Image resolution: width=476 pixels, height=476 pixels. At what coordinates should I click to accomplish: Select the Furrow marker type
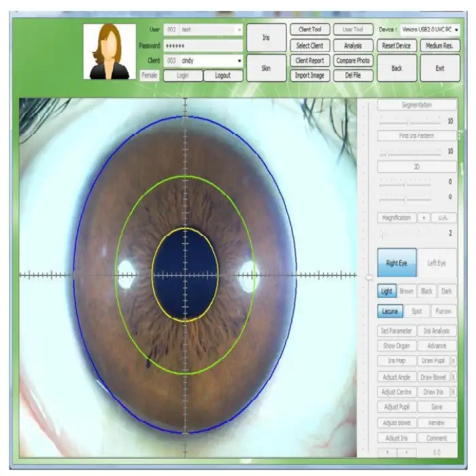coord(443,311)
